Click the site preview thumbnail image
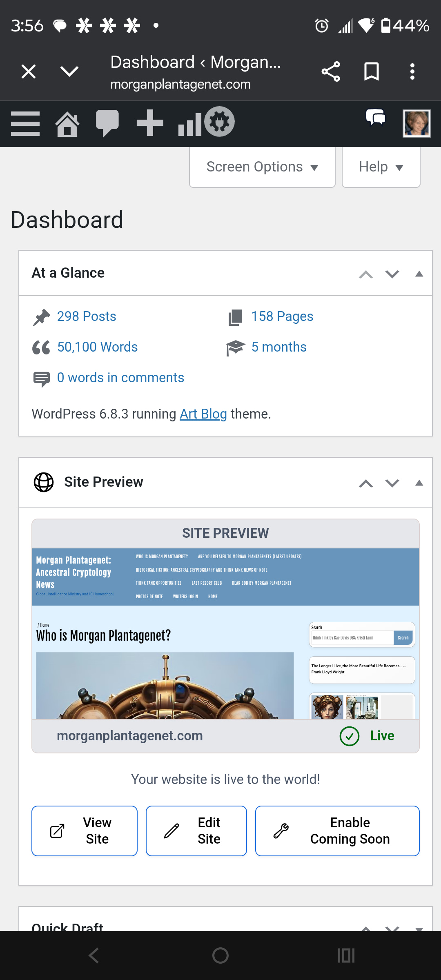Screen dimensions: 441x980 click(x=225, y=633)
